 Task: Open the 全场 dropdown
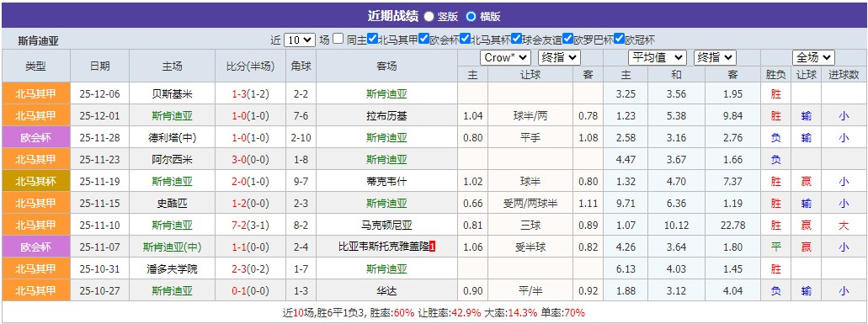(x=813, y=57)
